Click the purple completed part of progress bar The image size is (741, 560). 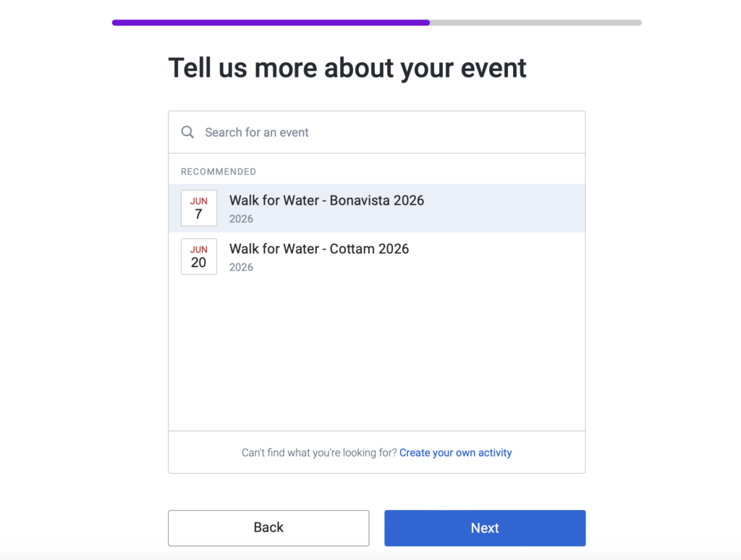point(271,22)
